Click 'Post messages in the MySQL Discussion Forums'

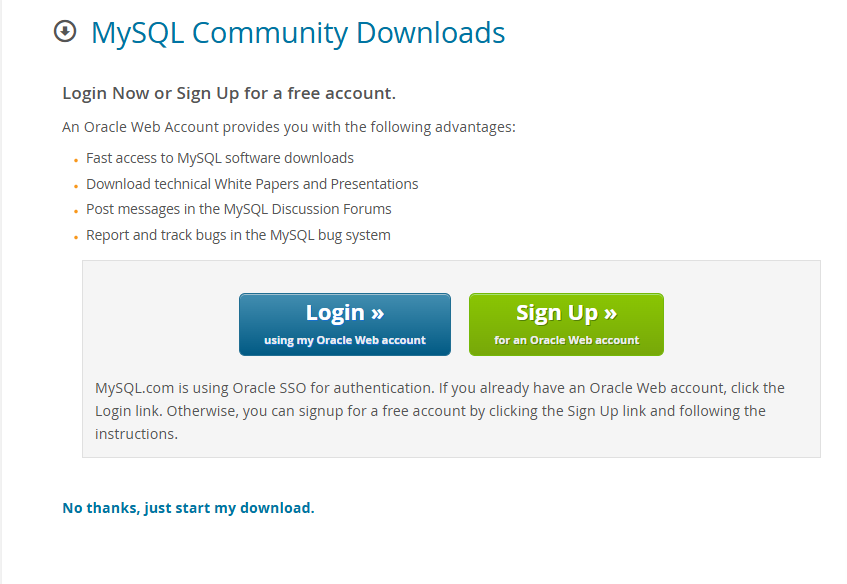pyautogui.click(x=239, y=210)
